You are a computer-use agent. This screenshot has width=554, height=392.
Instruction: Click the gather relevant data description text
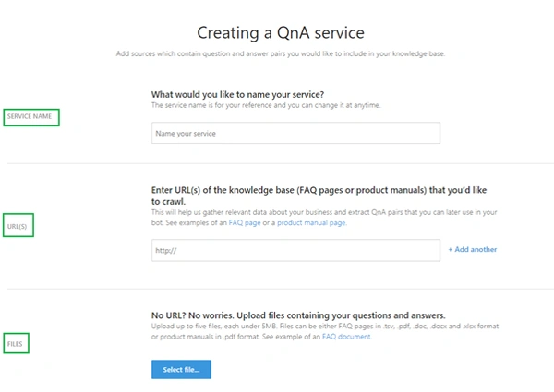click(324, 218)
